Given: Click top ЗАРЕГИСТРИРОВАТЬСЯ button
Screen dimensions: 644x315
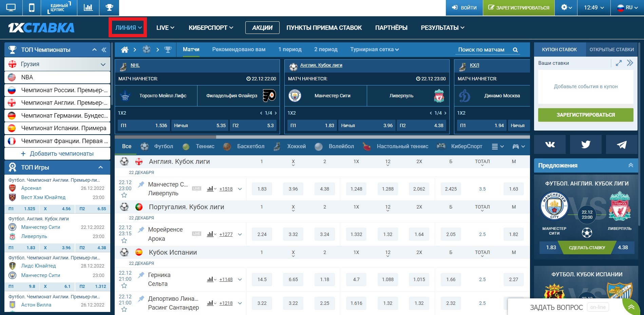Looking at the screenshot, I should [519, 7].
